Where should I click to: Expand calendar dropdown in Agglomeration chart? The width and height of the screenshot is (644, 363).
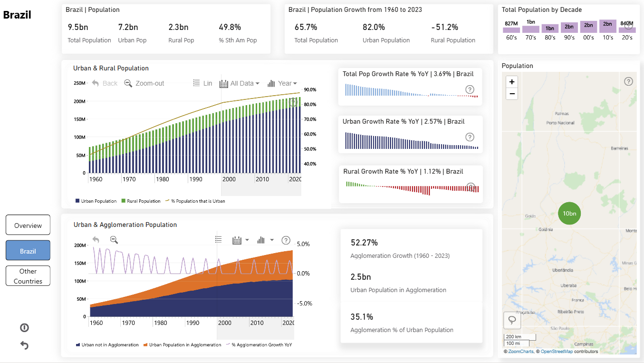[240, 240]
